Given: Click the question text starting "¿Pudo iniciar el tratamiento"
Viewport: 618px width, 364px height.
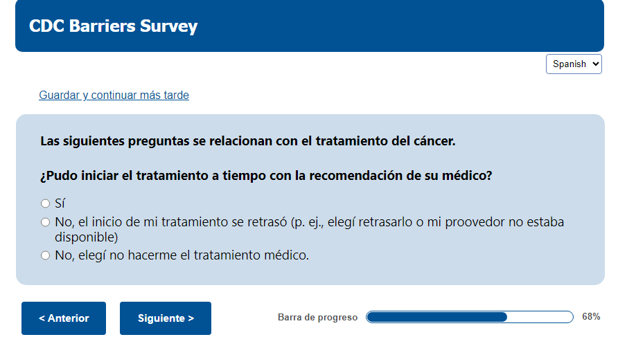Looking at the screenshot, I should pyautogui.click(x=266, y=176).
